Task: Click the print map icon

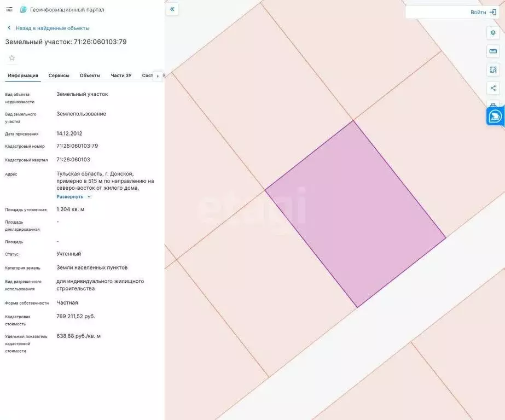Action: [493, 105]
